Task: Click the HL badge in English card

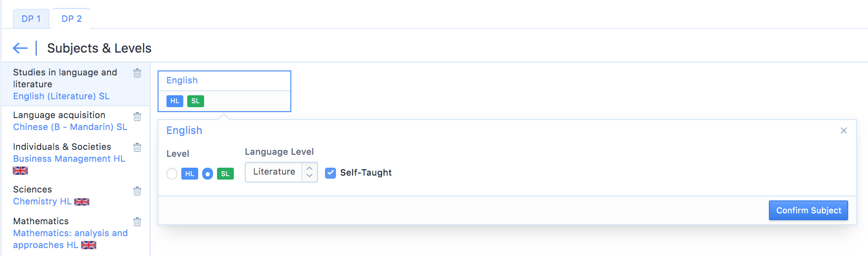Action: pyautogui.click(x=175, y=101)
